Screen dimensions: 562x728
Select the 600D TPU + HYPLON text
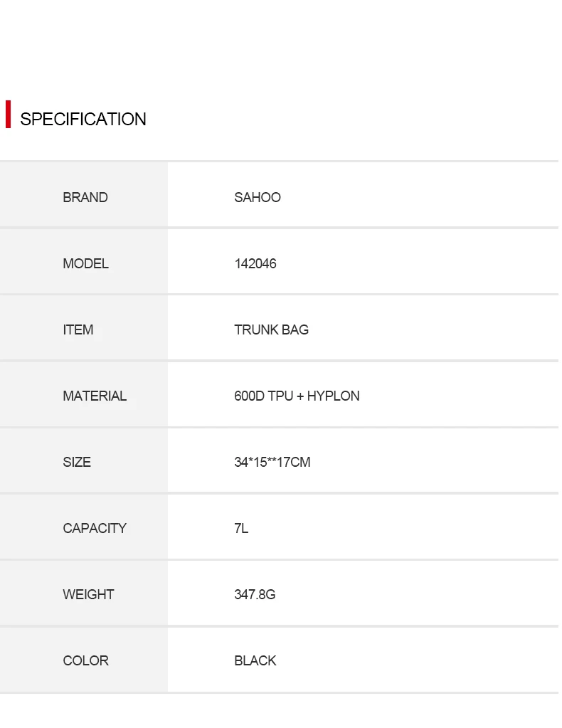297,396
